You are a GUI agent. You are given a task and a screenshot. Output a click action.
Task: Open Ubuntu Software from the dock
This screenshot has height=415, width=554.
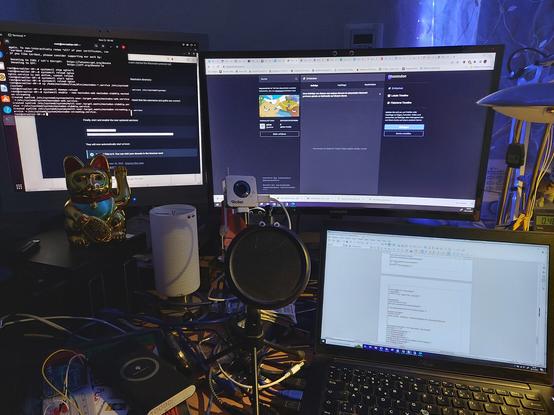6,99
